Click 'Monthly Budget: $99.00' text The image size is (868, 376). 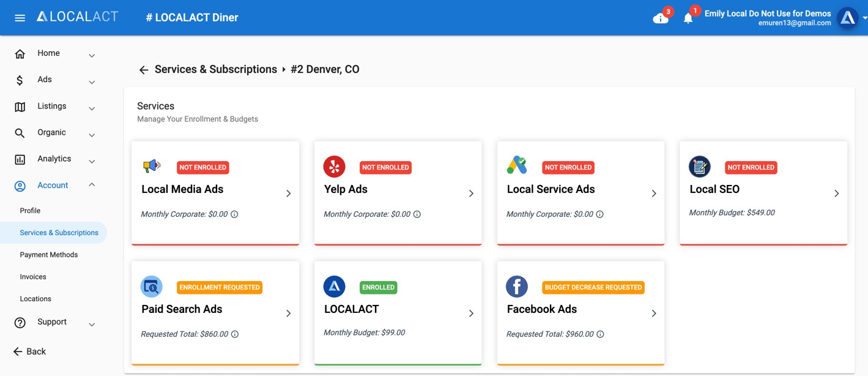click(365, 333)
